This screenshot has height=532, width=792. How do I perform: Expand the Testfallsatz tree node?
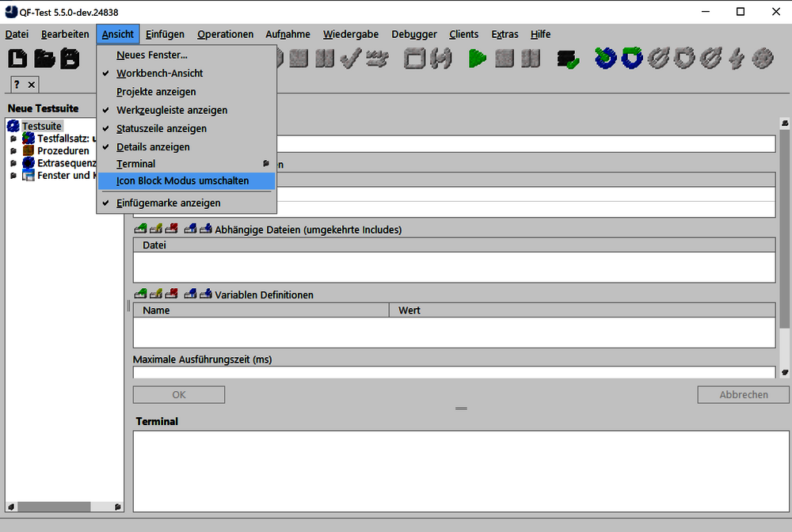pyautogui.click(x=13, y=139)
